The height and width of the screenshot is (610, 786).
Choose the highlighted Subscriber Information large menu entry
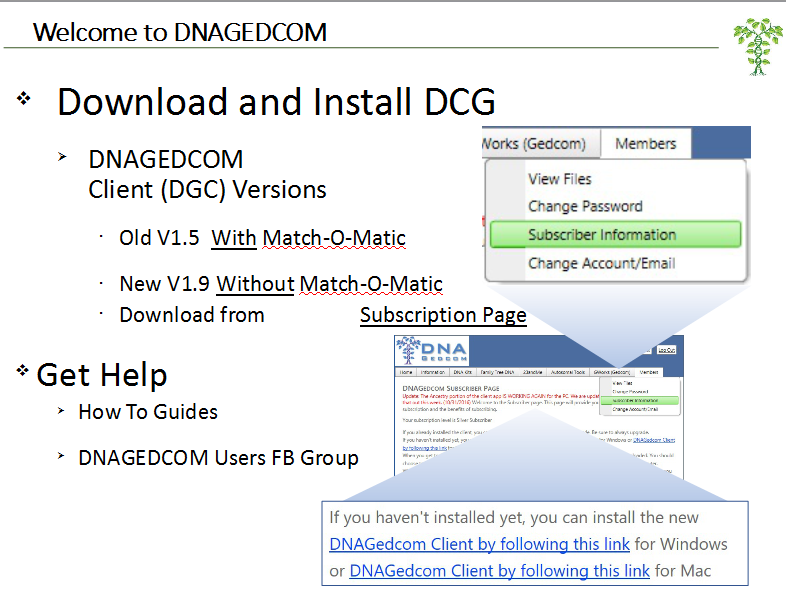615,235
